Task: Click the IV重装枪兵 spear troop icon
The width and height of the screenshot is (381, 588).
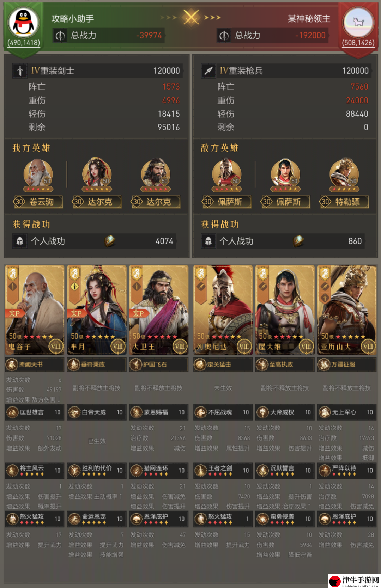Action: (x=209, y=71)
